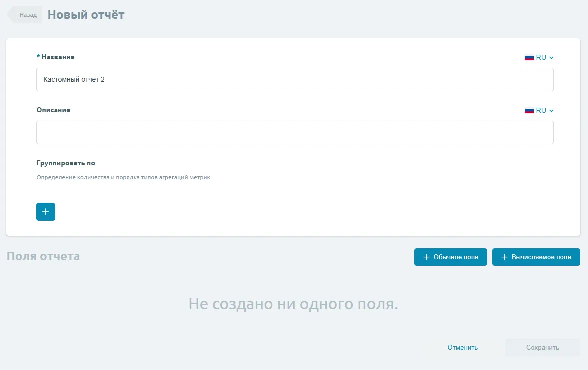The width and height of the screenshot is (588, 370).
Task: Click the plus button under Группировать по
Action: click(x=45, y=212)
